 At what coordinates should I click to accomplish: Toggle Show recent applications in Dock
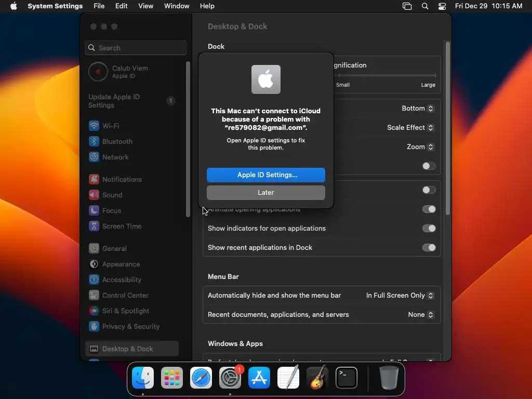429,248
